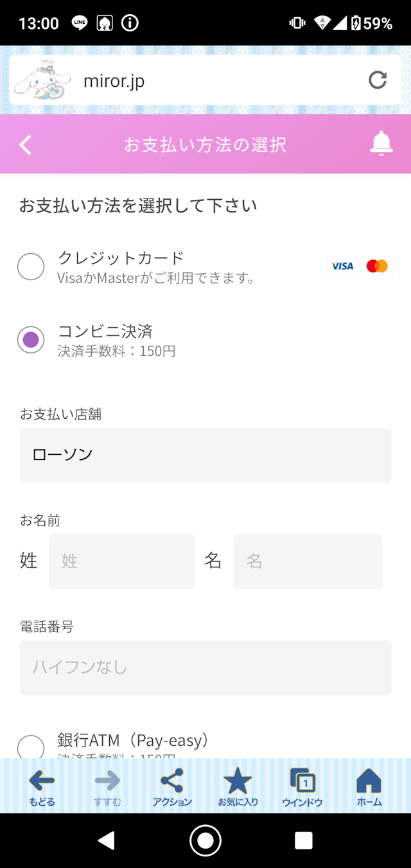
Task: Tap the Mastercard logo
Action: point(377,266)
